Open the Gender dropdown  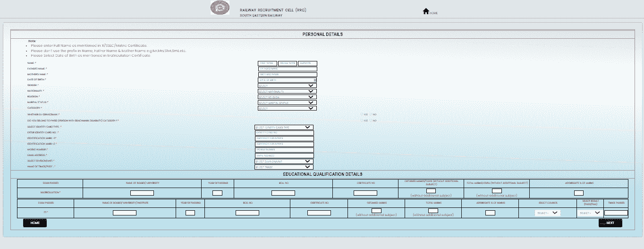(287, 86)
